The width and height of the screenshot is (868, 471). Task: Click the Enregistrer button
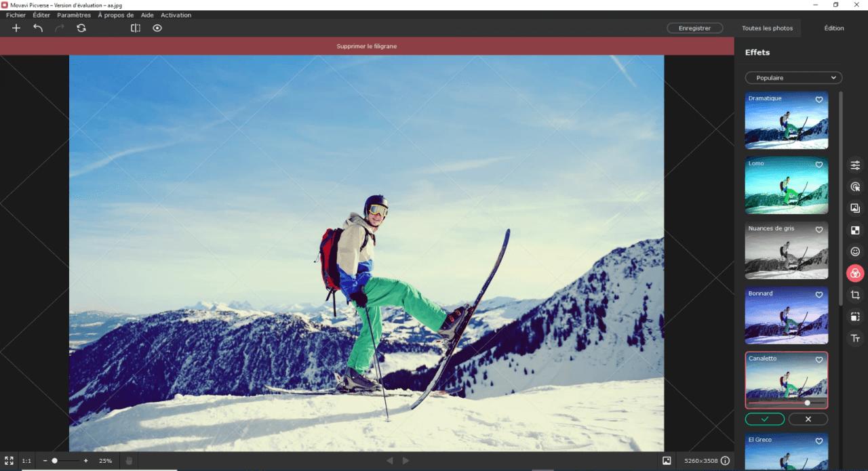[x=694, y=28]
